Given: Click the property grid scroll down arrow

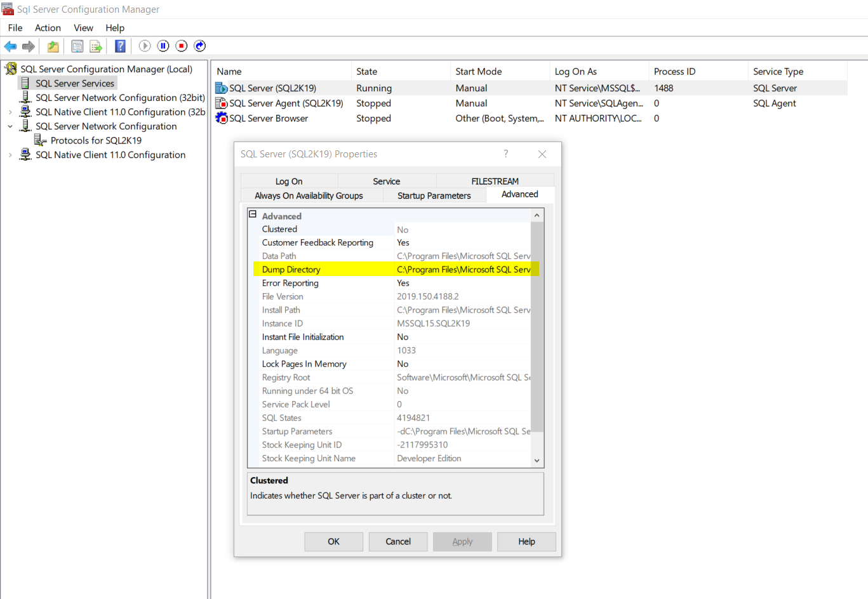Looking at the screenshot, I should [x=537, y=461].
